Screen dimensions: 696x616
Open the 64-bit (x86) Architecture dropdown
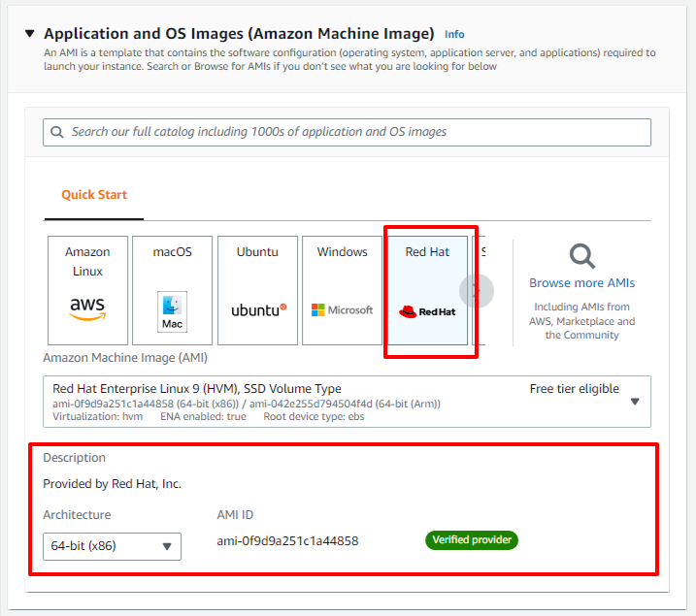[112, 546]
